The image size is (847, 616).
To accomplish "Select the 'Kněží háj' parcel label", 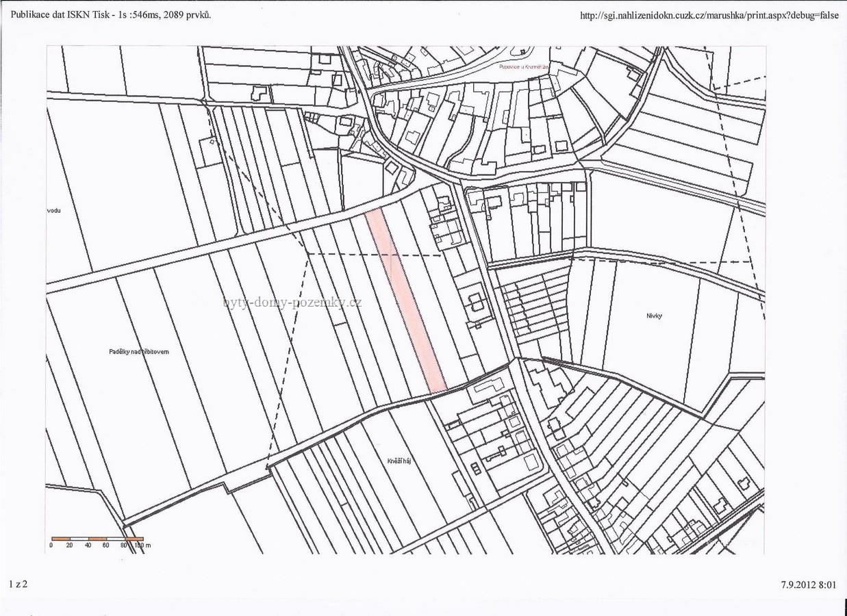I will [398, 461].
